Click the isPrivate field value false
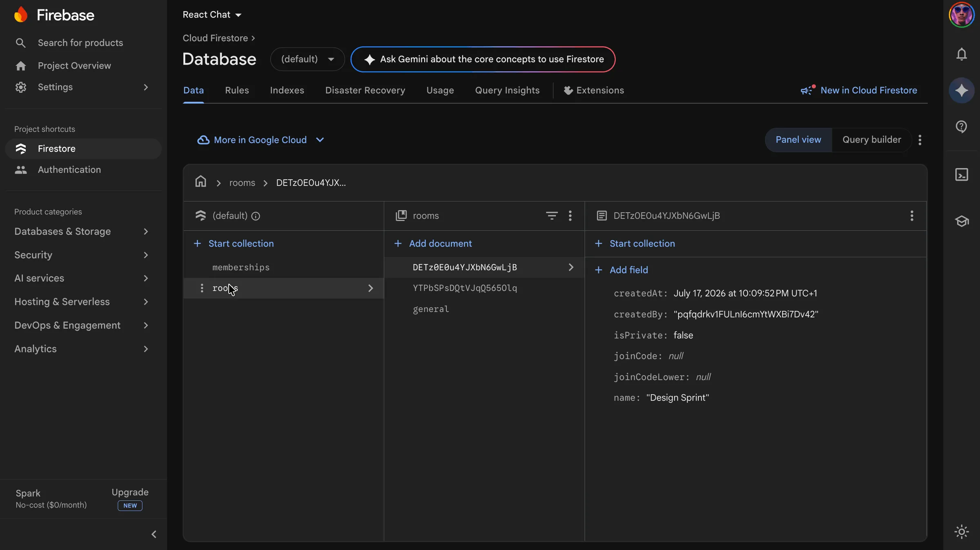The image size is (980, 550). 683,335
